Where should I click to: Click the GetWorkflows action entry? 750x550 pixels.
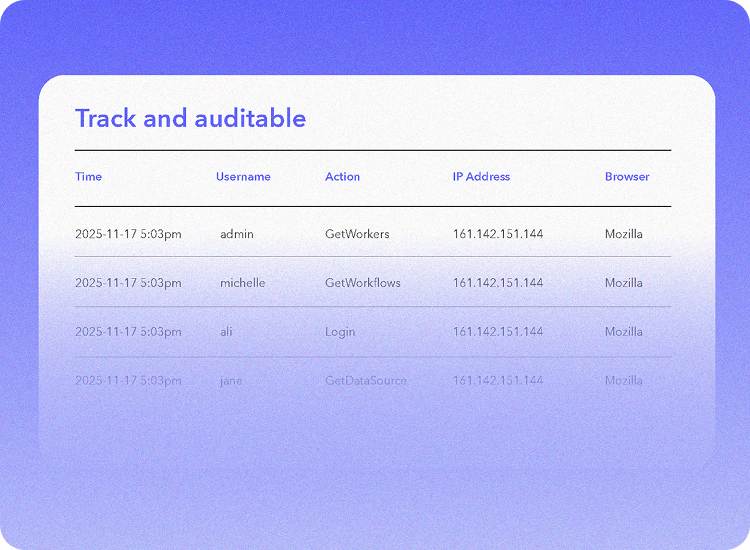click(362, 283)
